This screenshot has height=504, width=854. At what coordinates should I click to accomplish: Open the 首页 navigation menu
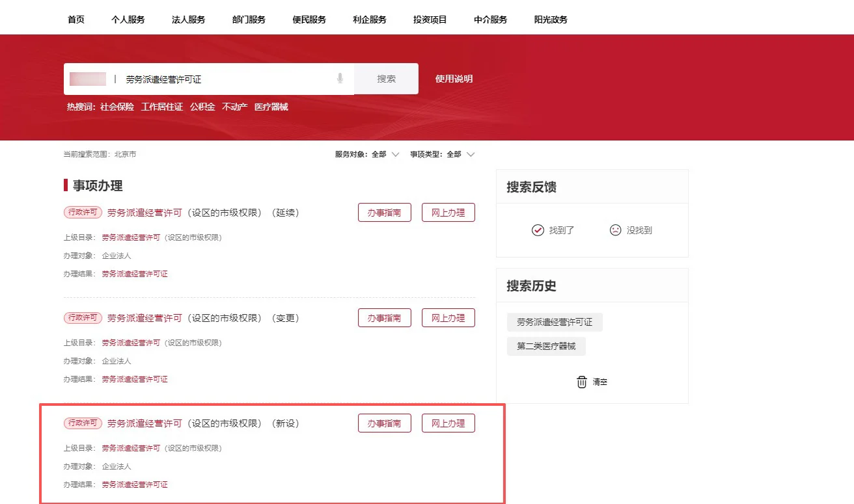(76, 20)
